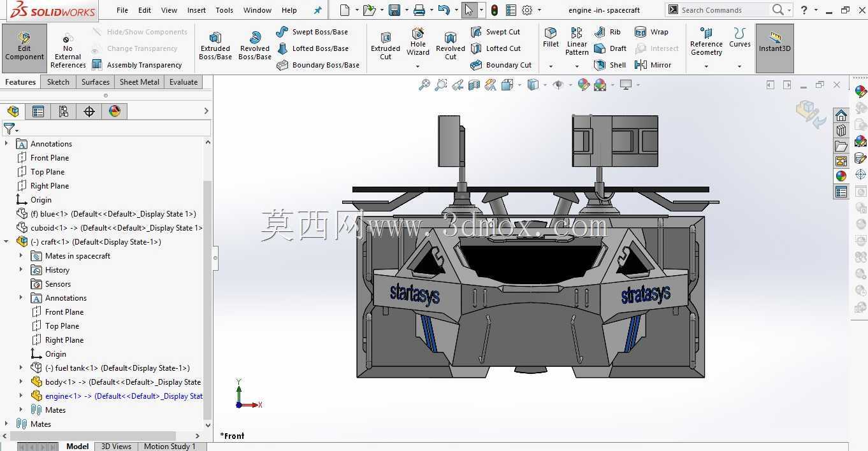Click the Save toolbar icon

pos(394,10)
